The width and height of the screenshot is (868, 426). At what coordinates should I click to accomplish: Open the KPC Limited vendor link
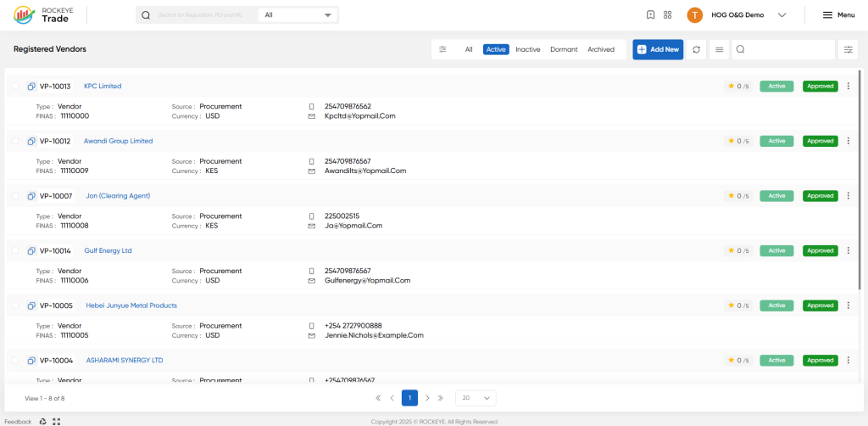point(103,87)
